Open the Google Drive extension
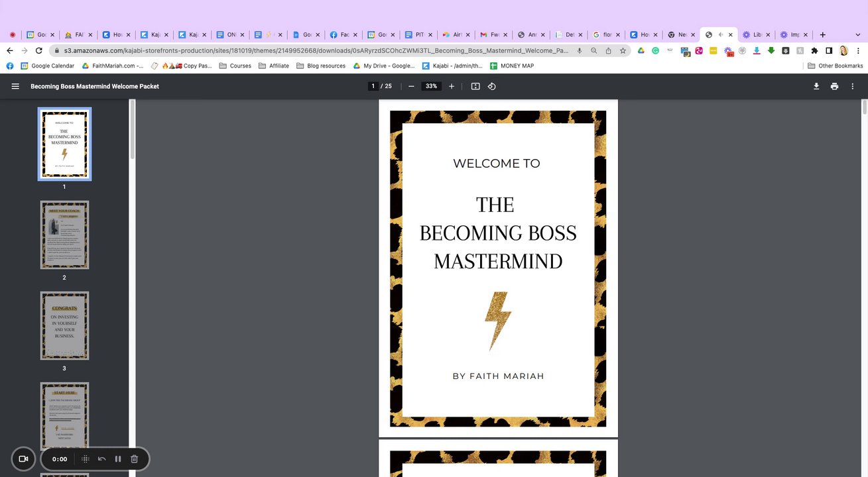The width and height of the screenshot is (868, 477). click(641, 50)
